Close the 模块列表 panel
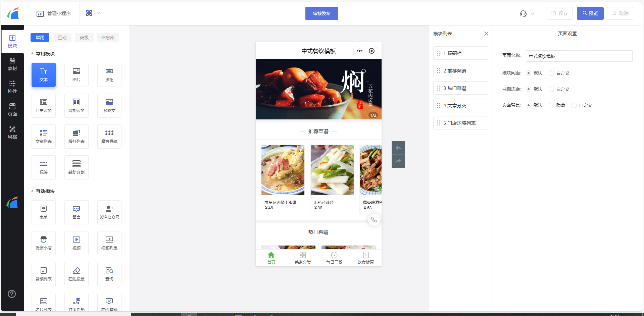Screen dimensions: 644x316 click(486, 34)
